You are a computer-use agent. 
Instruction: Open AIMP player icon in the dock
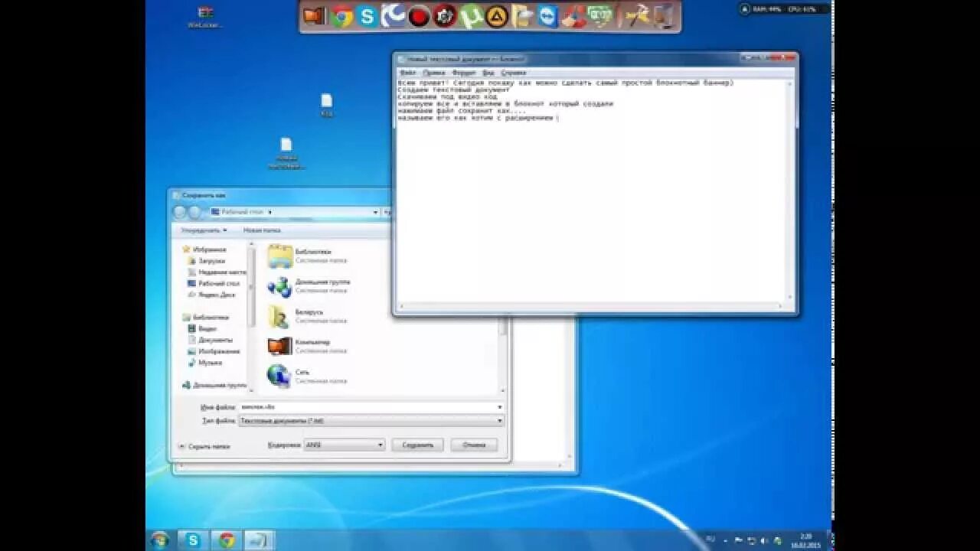497,16
